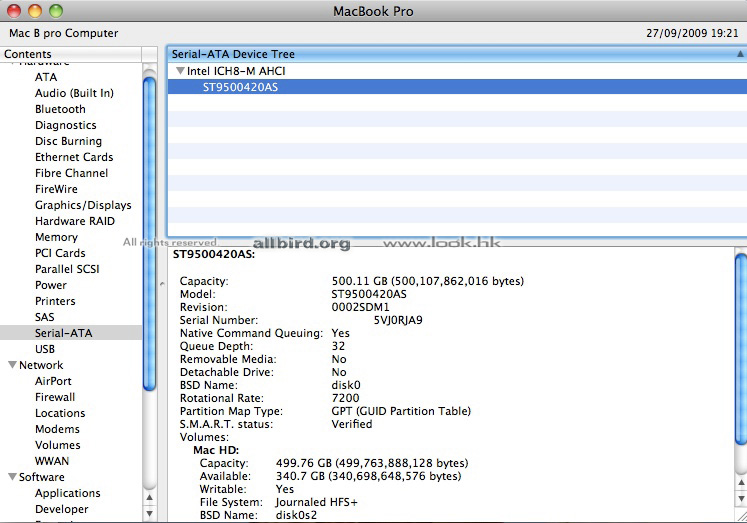
Task: View the Bluetooth hardware details
Action: click(x=60, y=109)
